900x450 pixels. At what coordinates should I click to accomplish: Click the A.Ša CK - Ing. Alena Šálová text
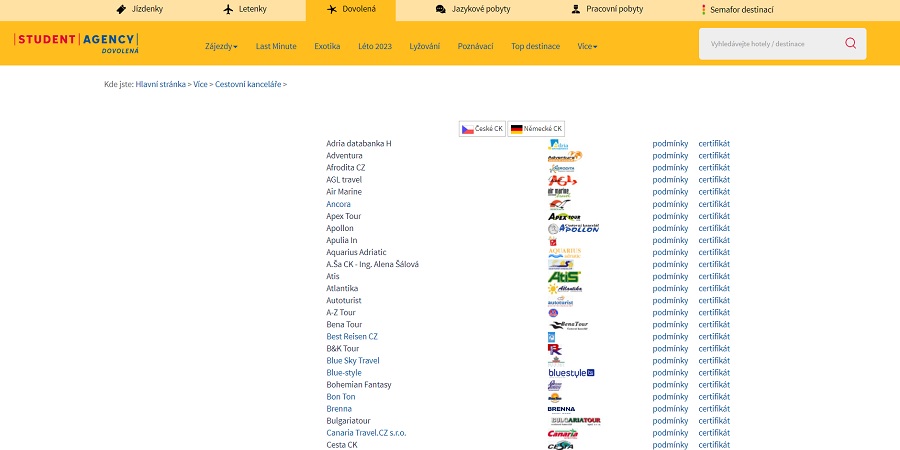373,265
